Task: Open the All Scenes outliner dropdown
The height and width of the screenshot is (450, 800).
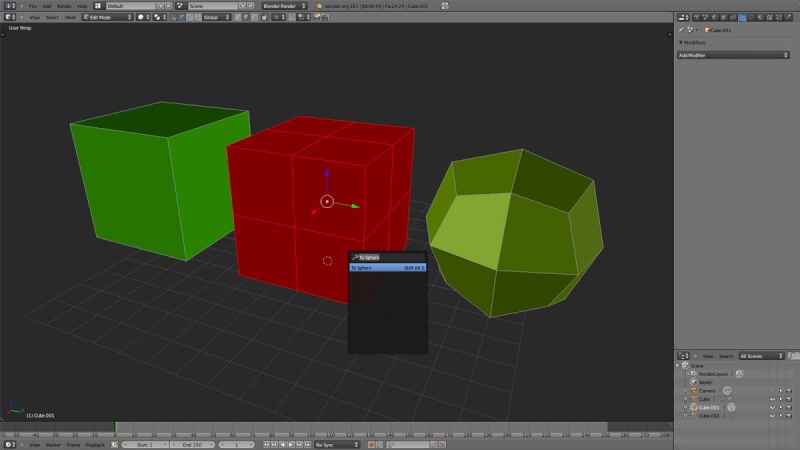Action: point(761,356)
